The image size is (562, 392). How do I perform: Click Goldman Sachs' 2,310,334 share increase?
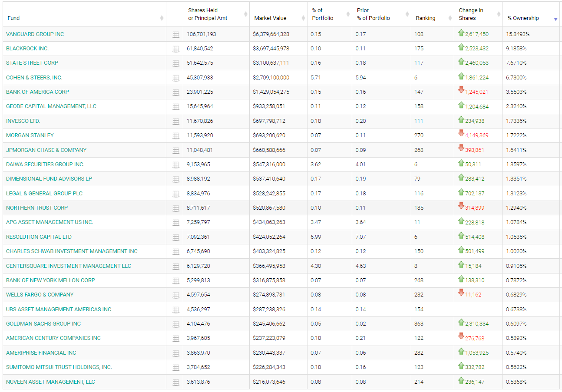click(477, 324)
